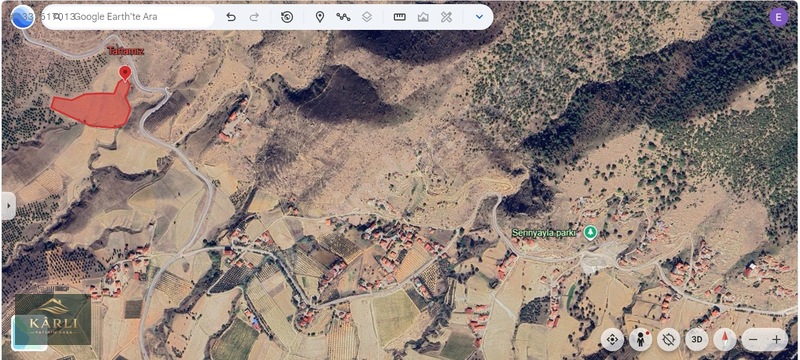Redo the last action
The height and width of the screenshot is (360, 800).
254,17
